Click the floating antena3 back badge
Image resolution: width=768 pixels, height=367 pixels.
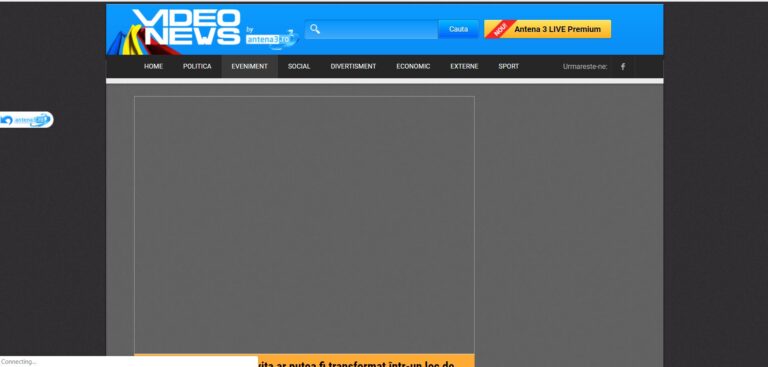pyautogui.click(x=26, y=120)
